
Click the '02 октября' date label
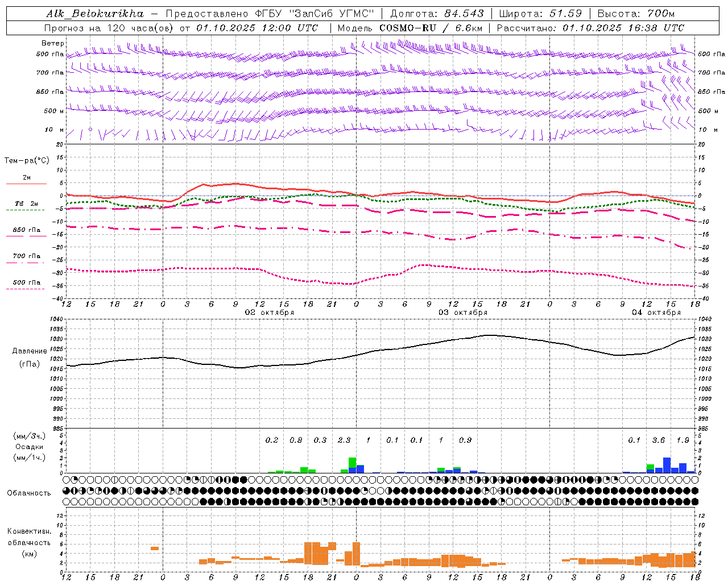pos(270,313)
